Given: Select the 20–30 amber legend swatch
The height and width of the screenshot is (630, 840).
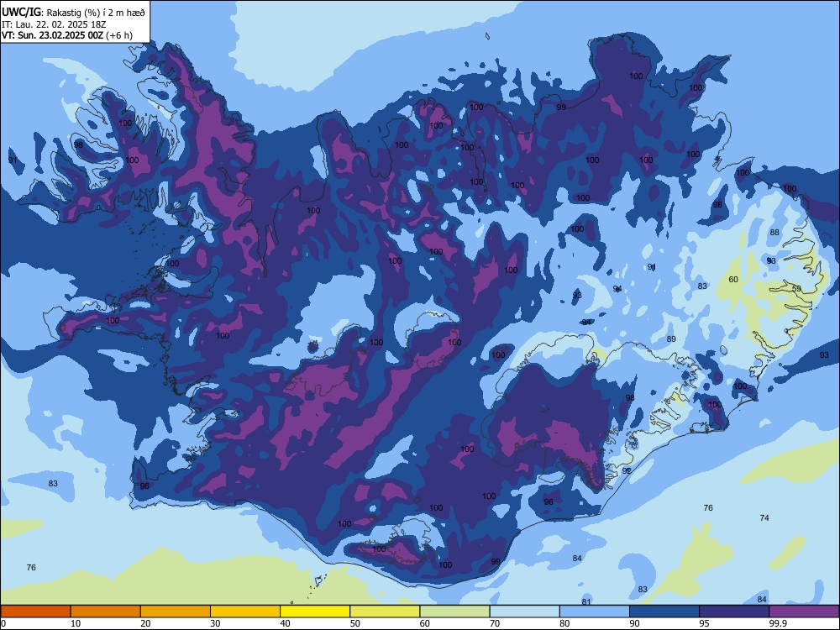Looking at the screenshot, I should 176,612.
